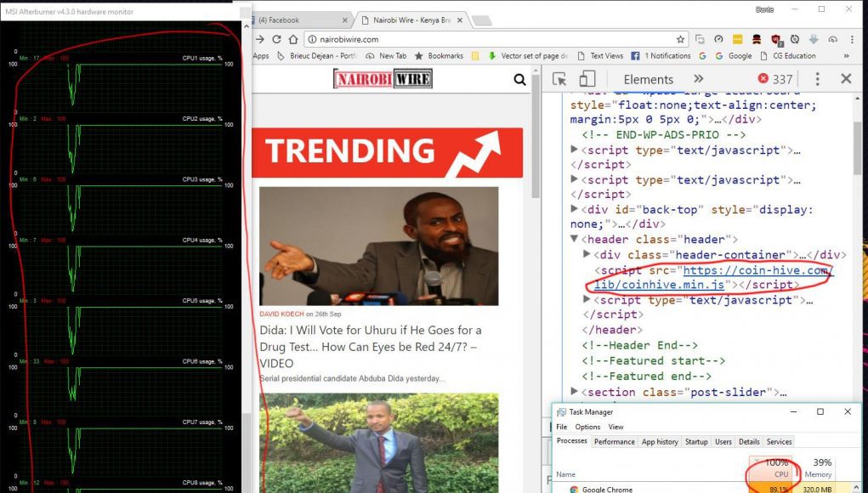This screenshot has height=493, width=868.
Task: Open Brieuc Dejean Portfolio bookmark
Action: point(316,56)
